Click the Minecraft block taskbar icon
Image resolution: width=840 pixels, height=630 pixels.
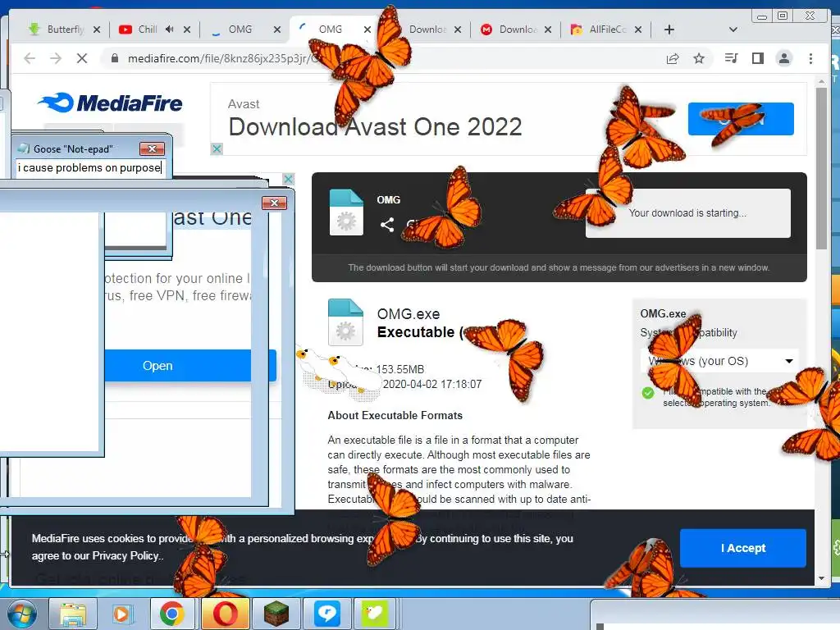click(x=276, y=614)
